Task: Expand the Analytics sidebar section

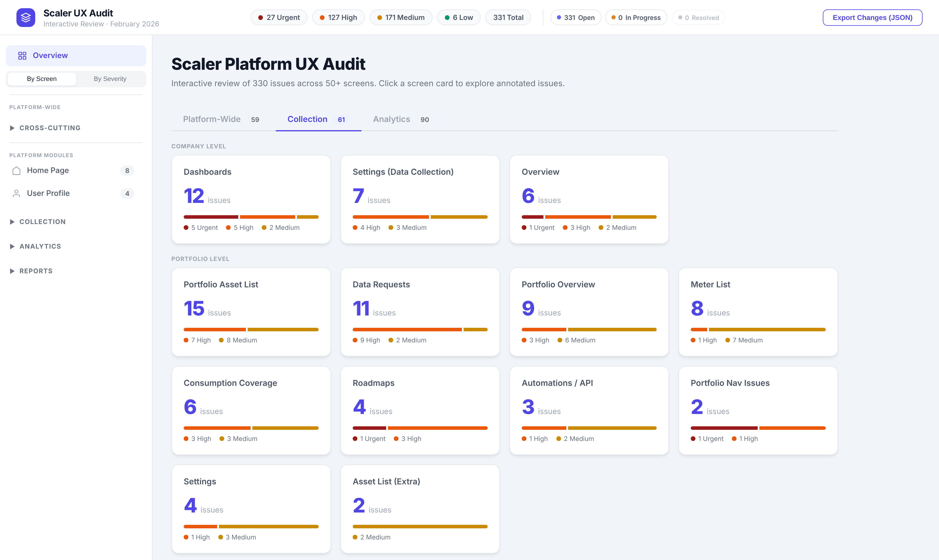Action: 36,246
